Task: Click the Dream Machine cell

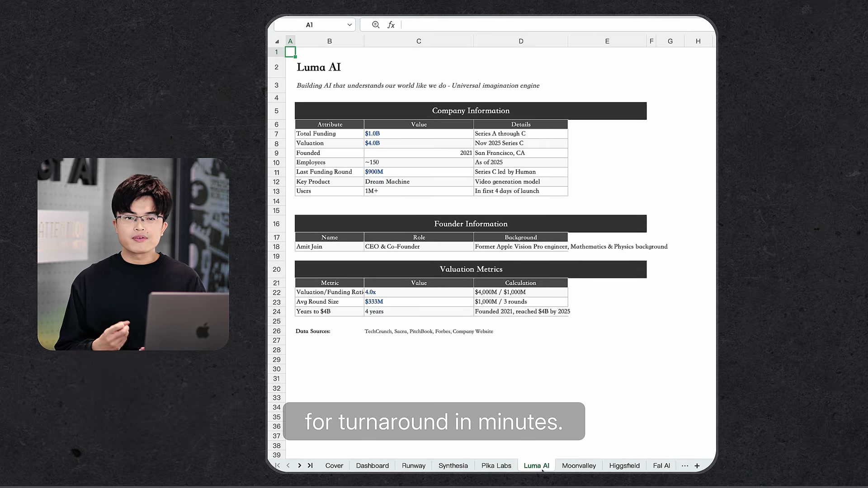Action: tap(419, 182)
